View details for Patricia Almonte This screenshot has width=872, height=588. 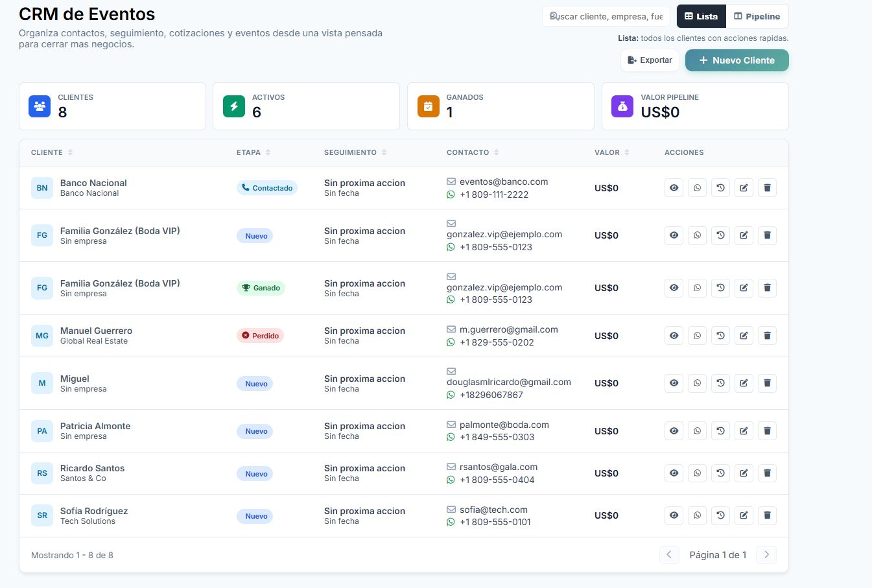click(x=674, y=431)
